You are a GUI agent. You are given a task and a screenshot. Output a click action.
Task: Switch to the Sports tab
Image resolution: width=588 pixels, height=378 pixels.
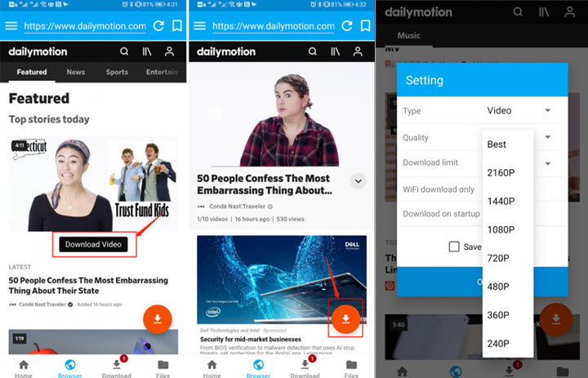pos(117,72)
